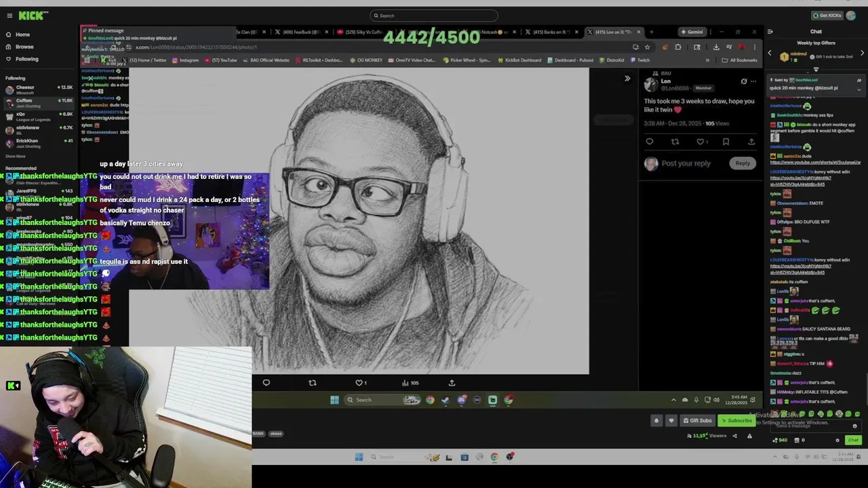Screen dimensions: 868x488
Task: Open the emoji picker in chat input
Action: pyautogui.click(x=854, y=426)
